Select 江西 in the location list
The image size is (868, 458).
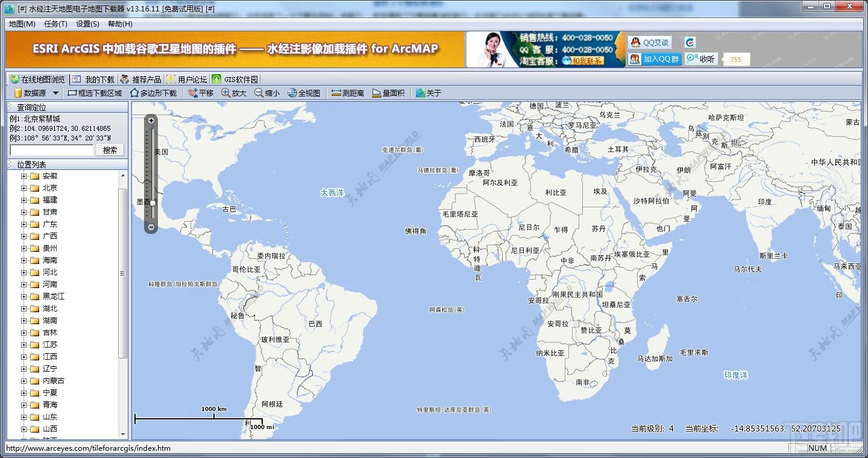point(50,357)
